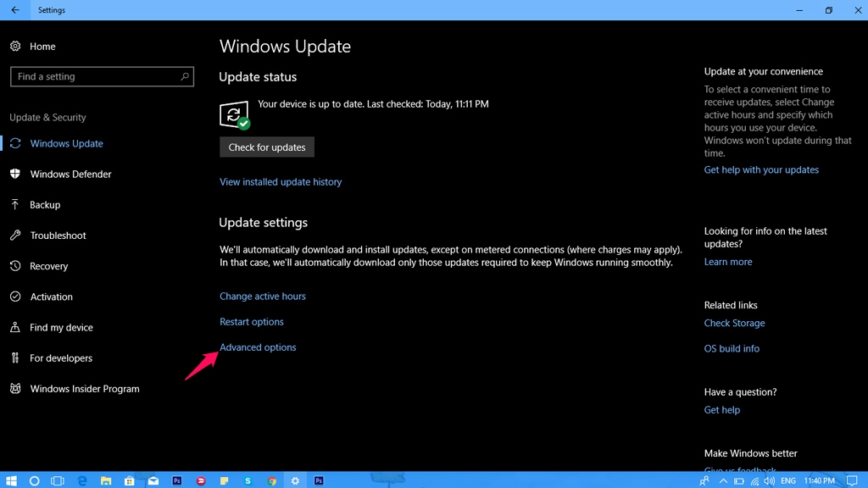Open the Check Storage related link

coord(734,323)
